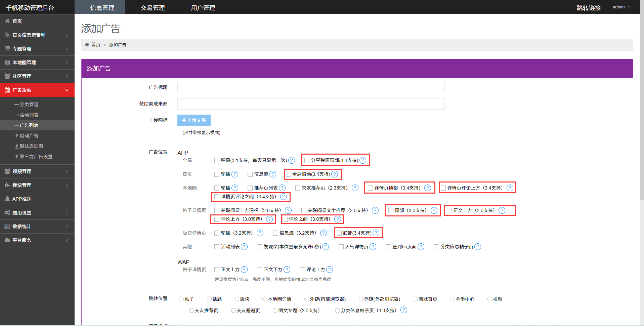This screenshot has height=326, width=644.
Task: Choose 外链(内部浏览器) radio option
Action: click(x=306, y=299)
